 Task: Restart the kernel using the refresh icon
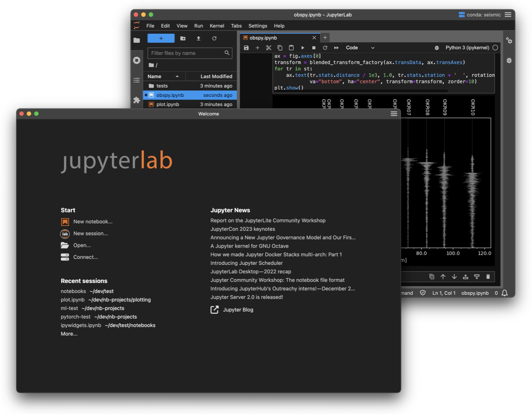tap(325, 48)
